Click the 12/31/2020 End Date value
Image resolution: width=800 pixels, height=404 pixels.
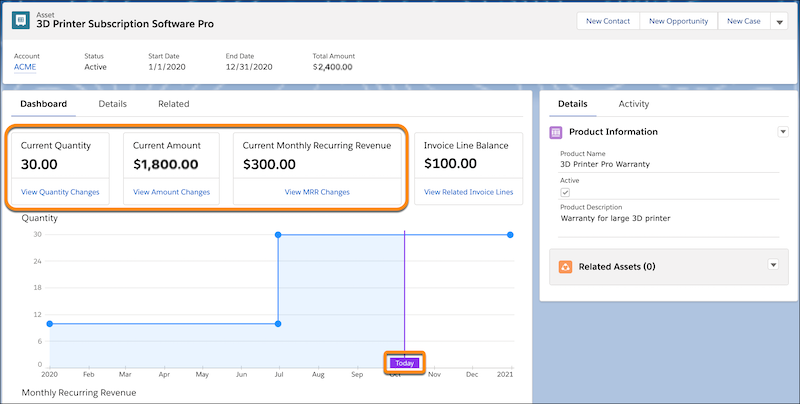click(249, 67)
